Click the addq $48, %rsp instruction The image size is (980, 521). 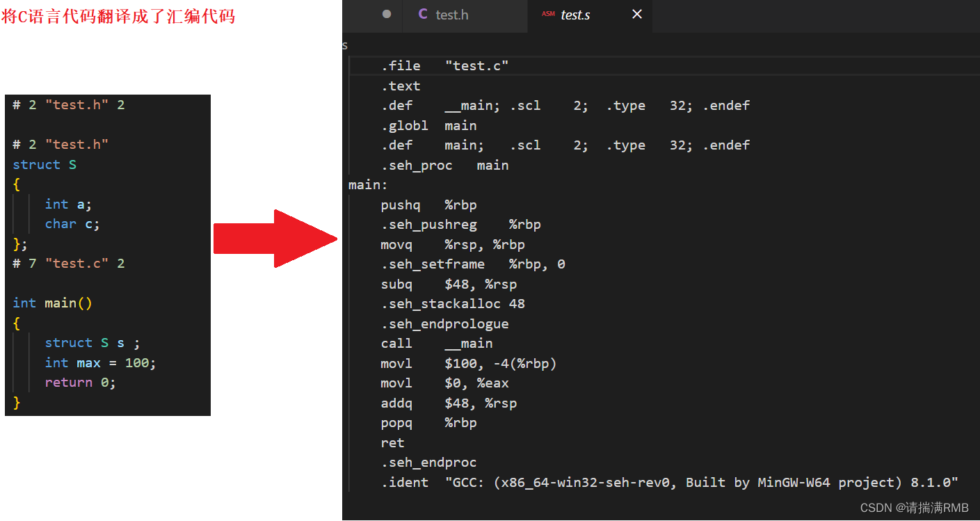(x=449, y=403)
